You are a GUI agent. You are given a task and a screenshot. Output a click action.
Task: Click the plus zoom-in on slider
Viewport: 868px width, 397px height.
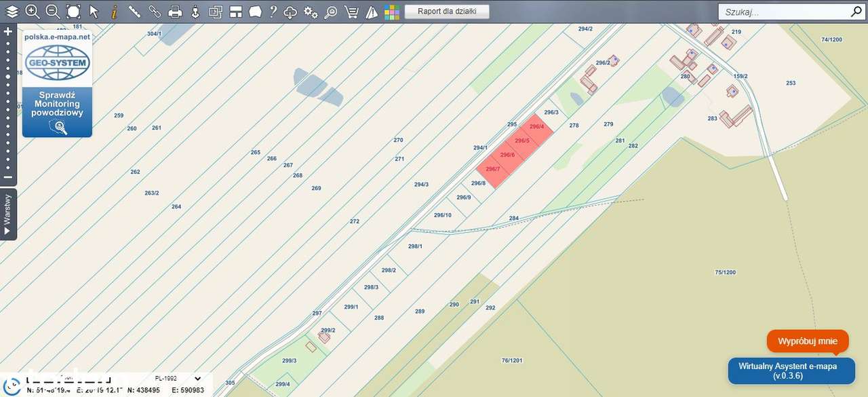tap(8, 31)
